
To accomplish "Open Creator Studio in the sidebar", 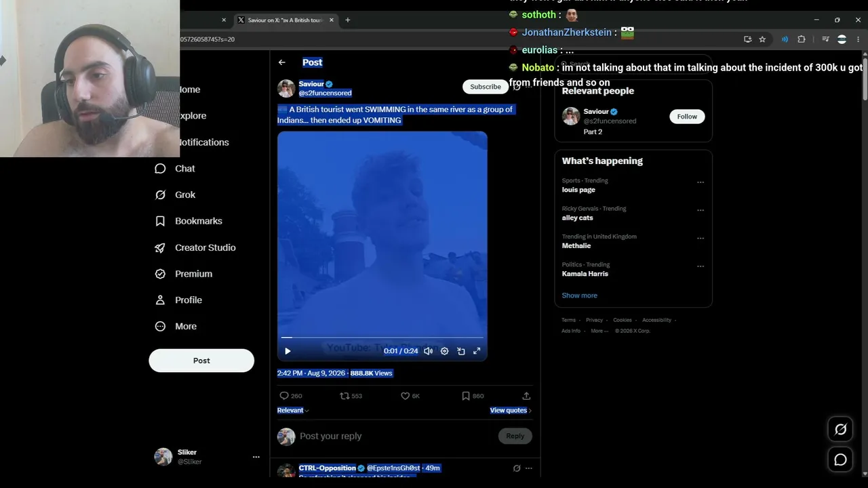I will coord(195,247).
